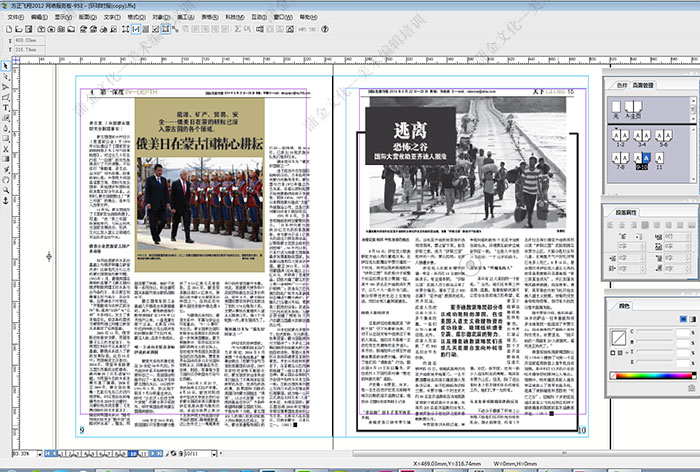Click the Y coordinate input field

point(29,50)
